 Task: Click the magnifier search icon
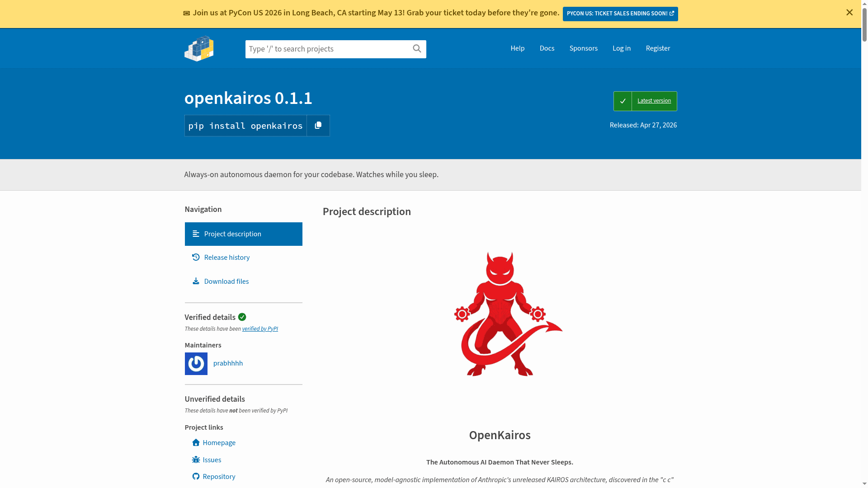(417, 48)
